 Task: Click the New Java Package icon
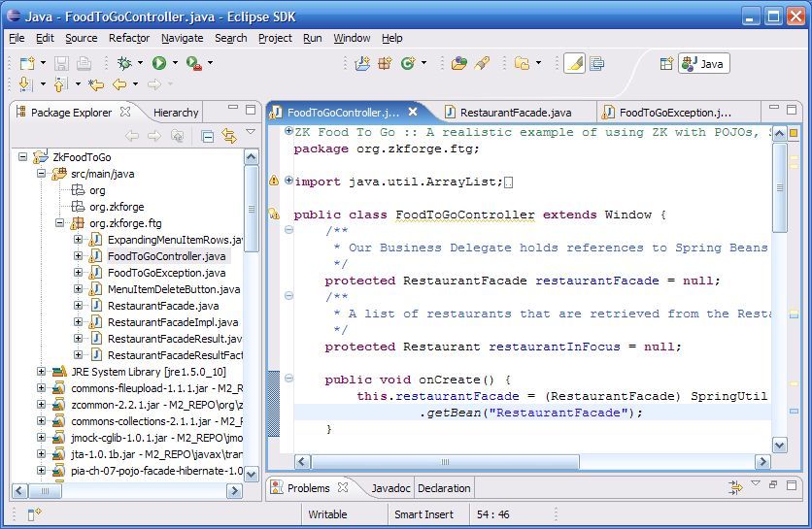click(385, 63)
